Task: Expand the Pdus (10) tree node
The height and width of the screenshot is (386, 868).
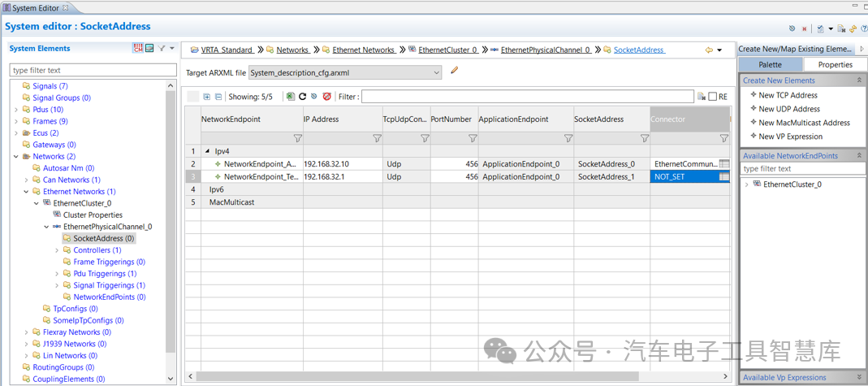Action: coord(16,110)
